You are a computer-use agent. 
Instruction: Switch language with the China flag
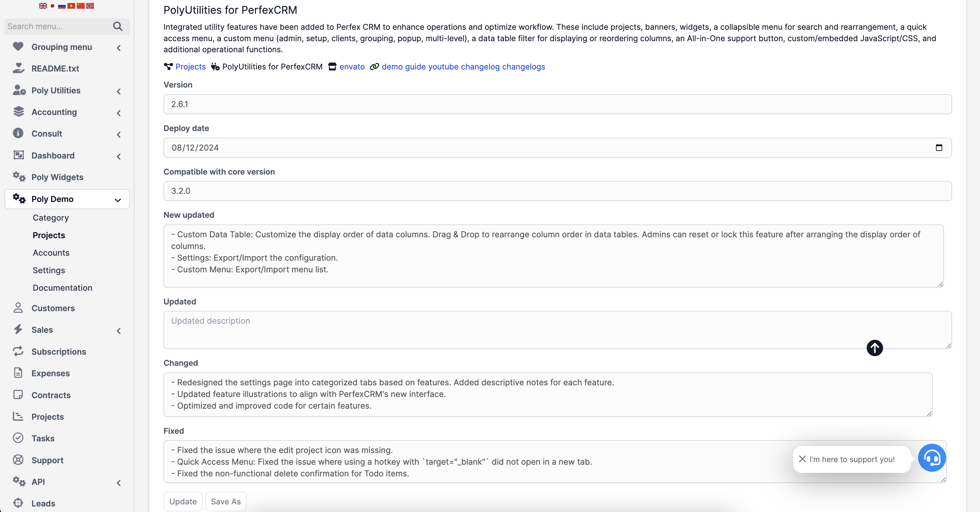coord(81,6)
